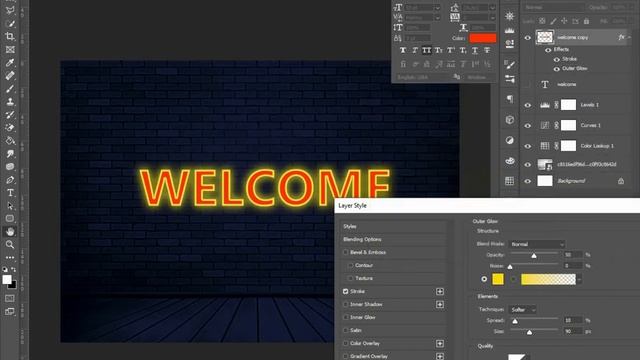Apply Faux Bold in the Character panel
This screenshot has height=360, width=640.
(x=403, y=50)
